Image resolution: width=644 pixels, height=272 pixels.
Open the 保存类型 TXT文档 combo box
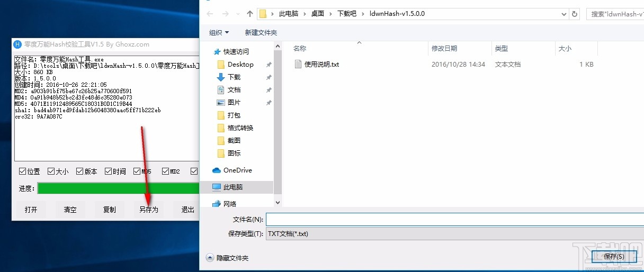(455, 233)
